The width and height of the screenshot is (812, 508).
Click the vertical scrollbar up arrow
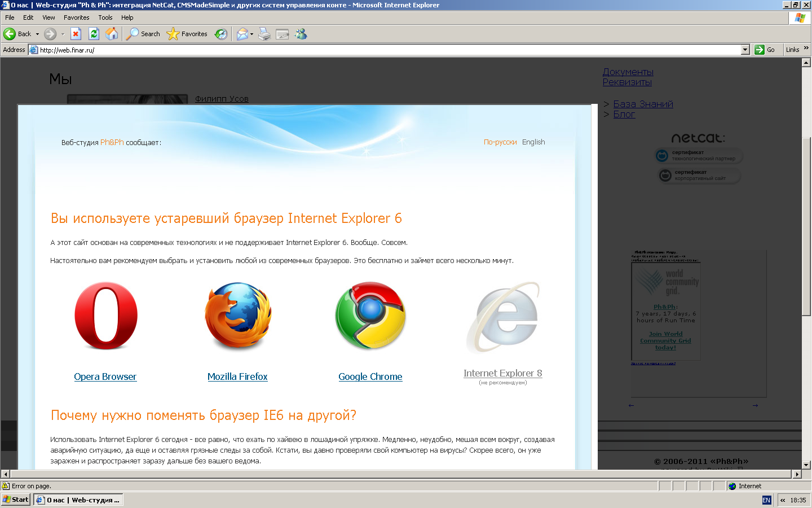(806, 62)
